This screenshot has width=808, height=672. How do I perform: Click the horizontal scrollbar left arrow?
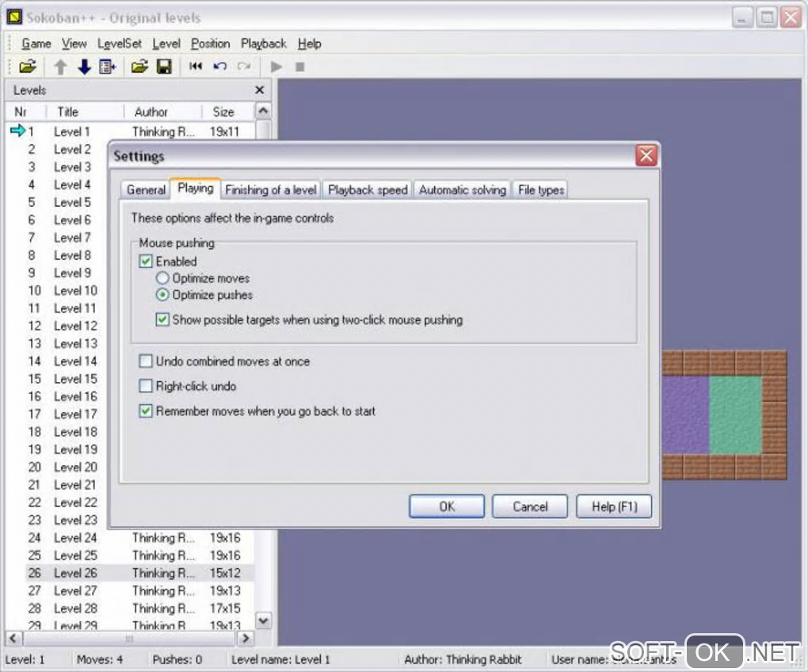coord(14,638)
